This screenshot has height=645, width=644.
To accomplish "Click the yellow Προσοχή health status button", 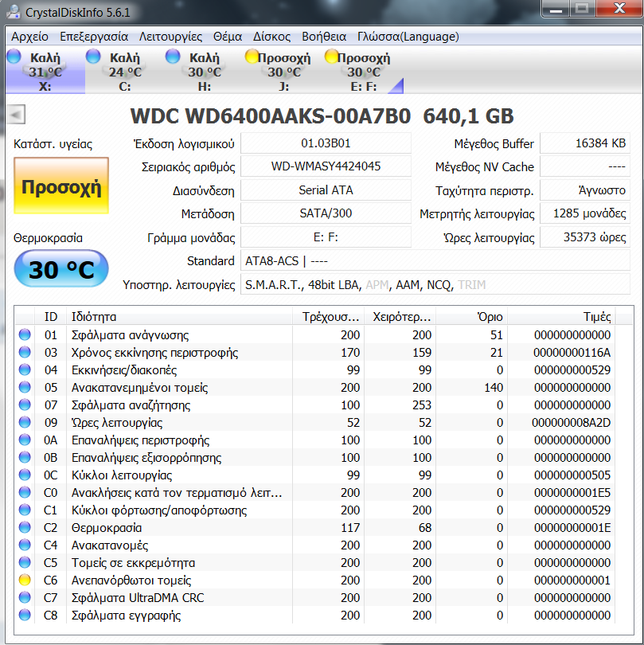I will (61, 186).
